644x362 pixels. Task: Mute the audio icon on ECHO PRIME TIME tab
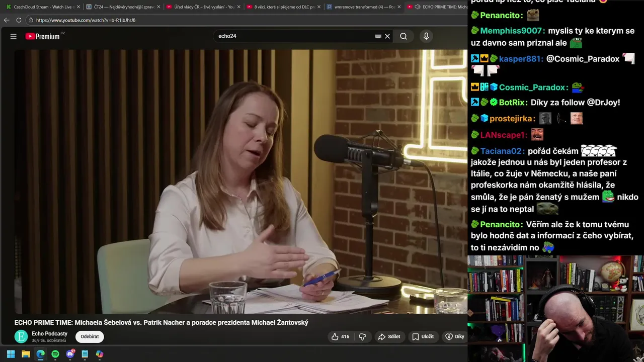(x=417, y=7)
